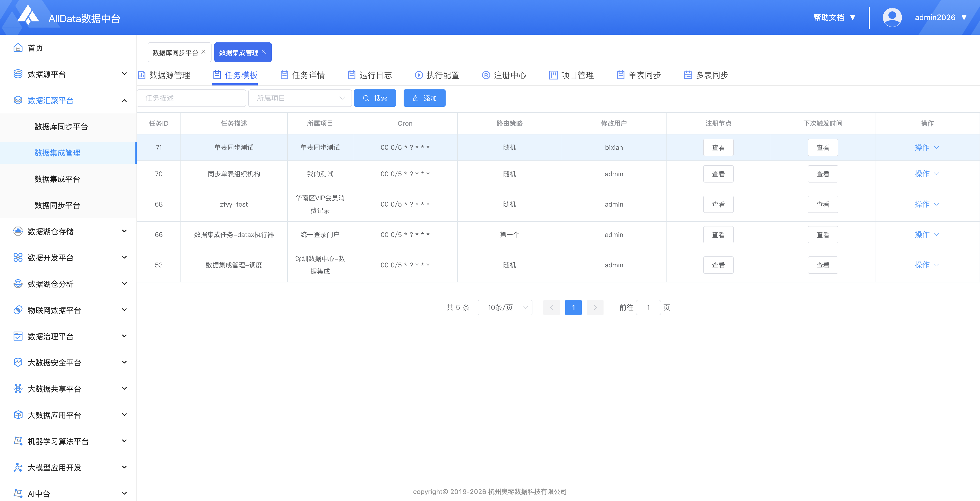
Task: Click the 大数据应用平台 cube icon
Action: 18,415
